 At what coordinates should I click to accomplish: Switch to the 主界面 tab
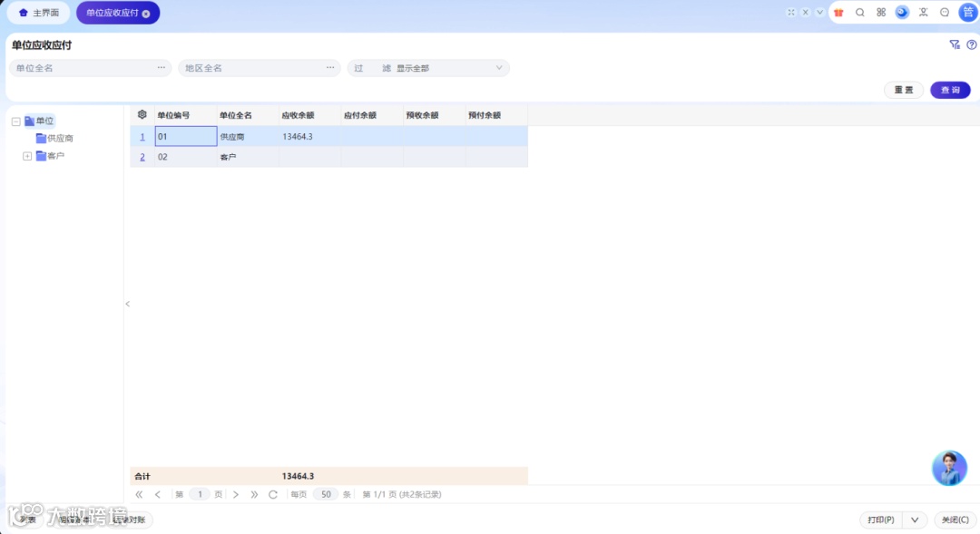pos(37,13)
